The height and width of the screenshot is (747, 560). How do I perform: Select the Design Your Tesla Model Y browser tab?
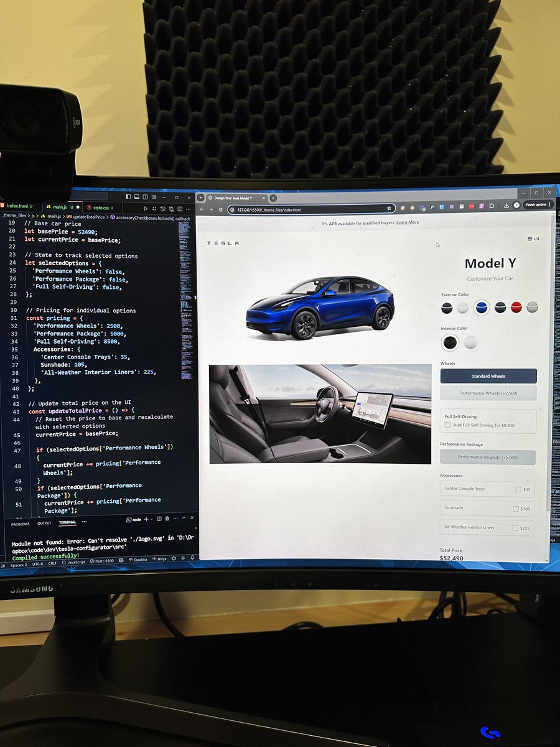pos(237,198)
